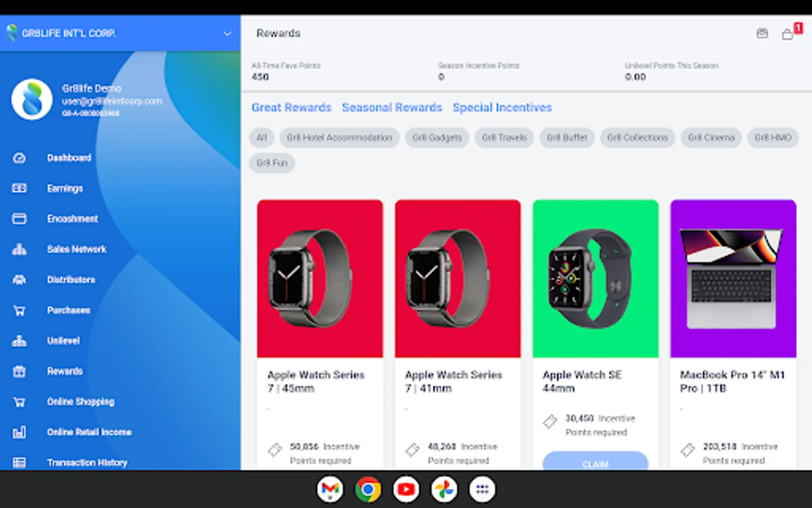Click the Unilevel sidebar icon
Image resolution: width=812 pixels, height=508 pixels.
pos(19,341)
